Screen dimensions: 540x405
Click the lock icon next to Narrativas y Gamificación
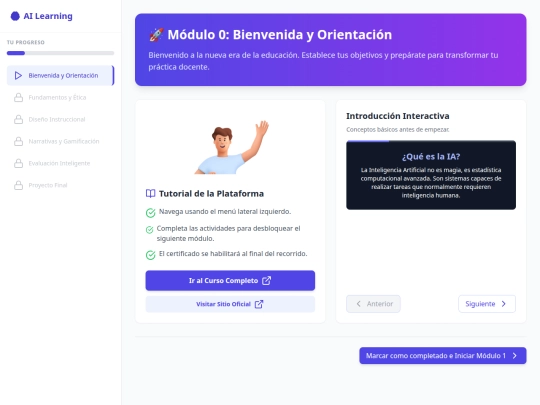pos(18,142)
